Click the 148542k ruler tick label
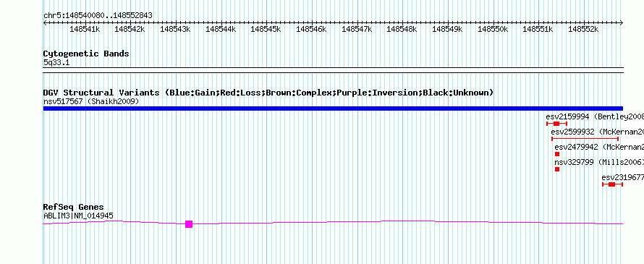The image size is (644, 264). [130, 29]
